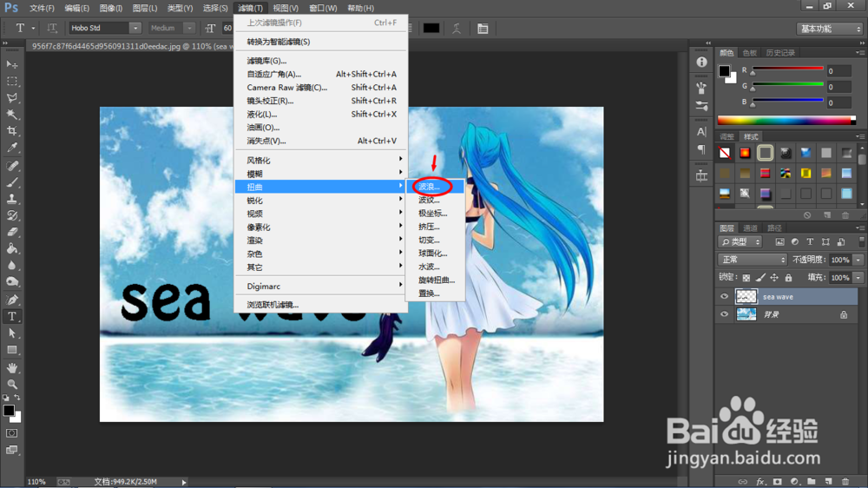Viewport: 868px width, 488px height.
Task: Open the Character panel icon
Action: (x=701, y=132)
